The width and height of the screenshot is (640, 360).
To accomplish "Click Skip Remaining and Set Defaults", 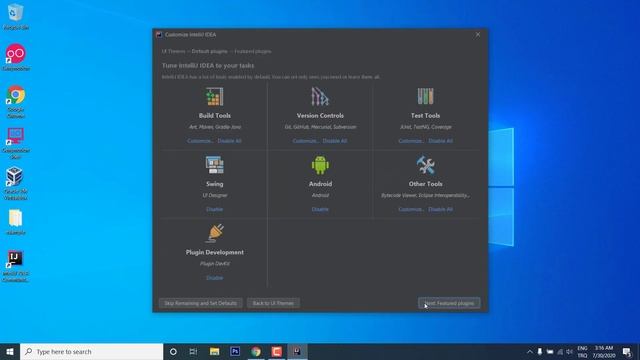I will coord(200,303).
